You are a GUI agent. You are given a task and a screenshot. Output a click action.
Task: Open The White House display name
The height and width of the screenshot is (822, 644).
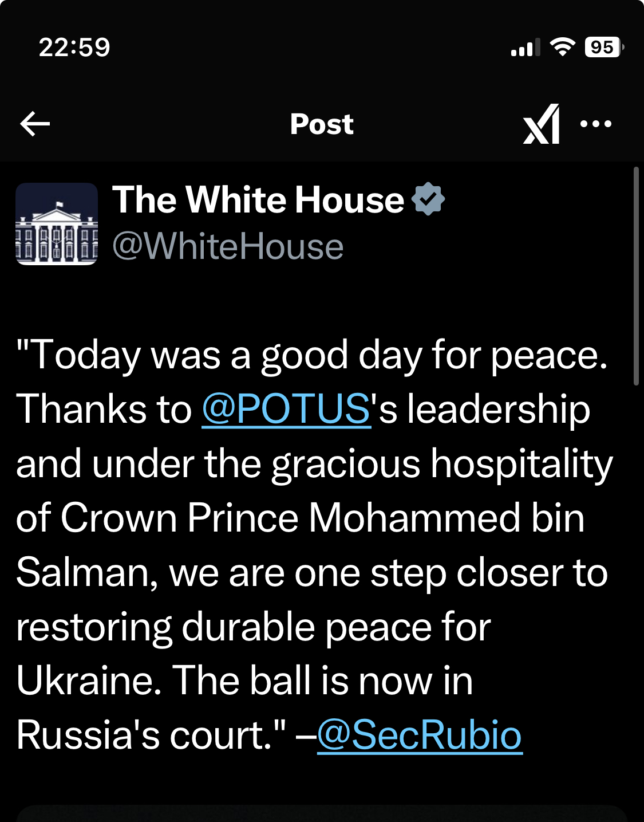point(258,199)
